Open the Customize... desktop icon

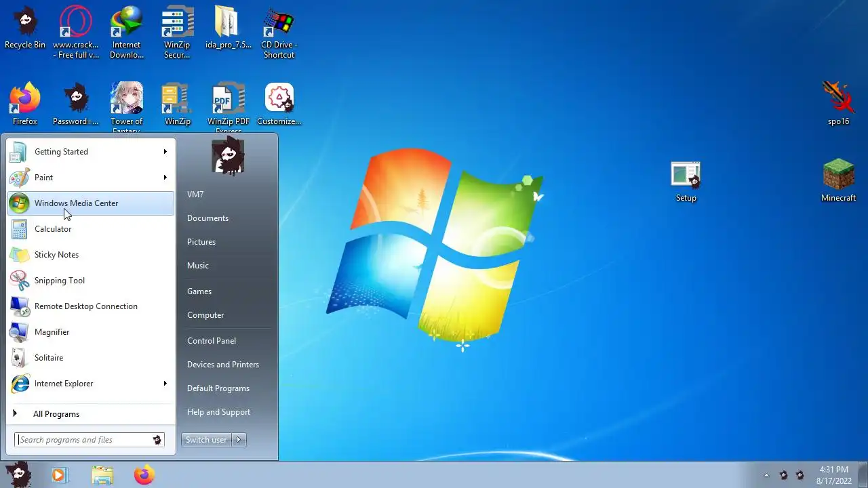pyautogui.click(x=279, y=104)
